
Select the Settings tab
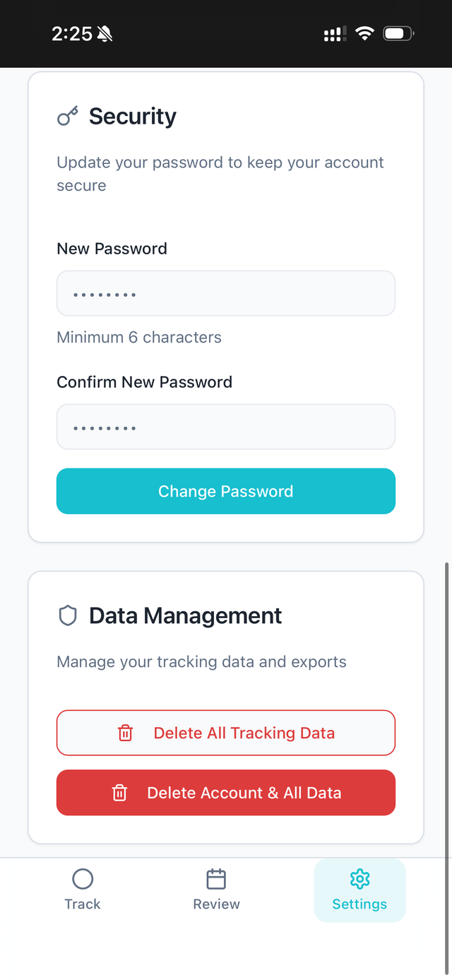coord(359,890)
